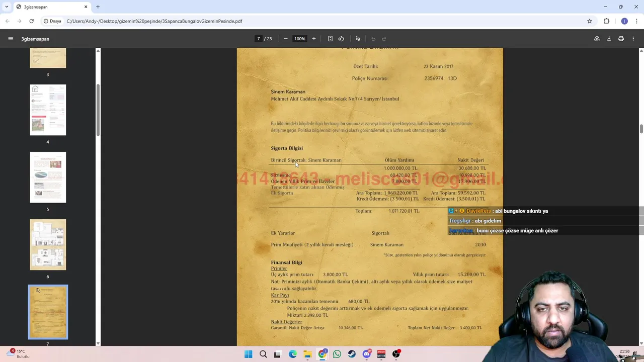Click the Nakit Değeri column header
This screenshot has height=362, width=644.
(x=471, y=160)
